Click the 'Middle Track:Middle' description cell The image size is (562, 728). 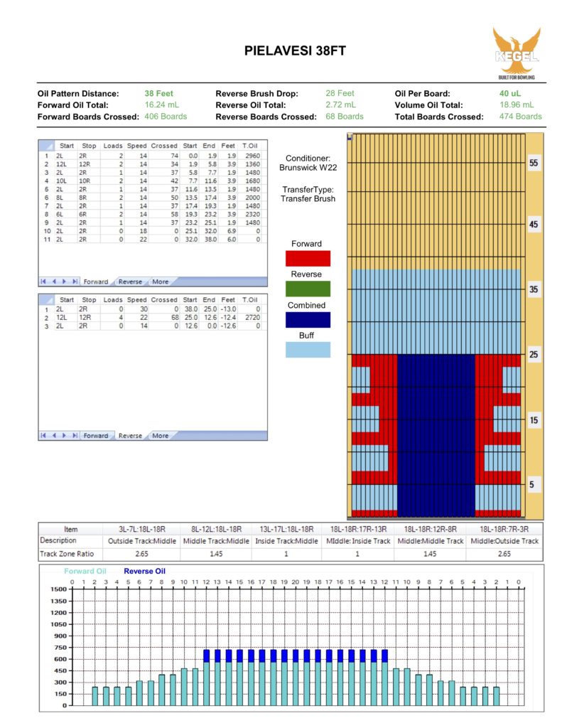[x=216, y=541]
